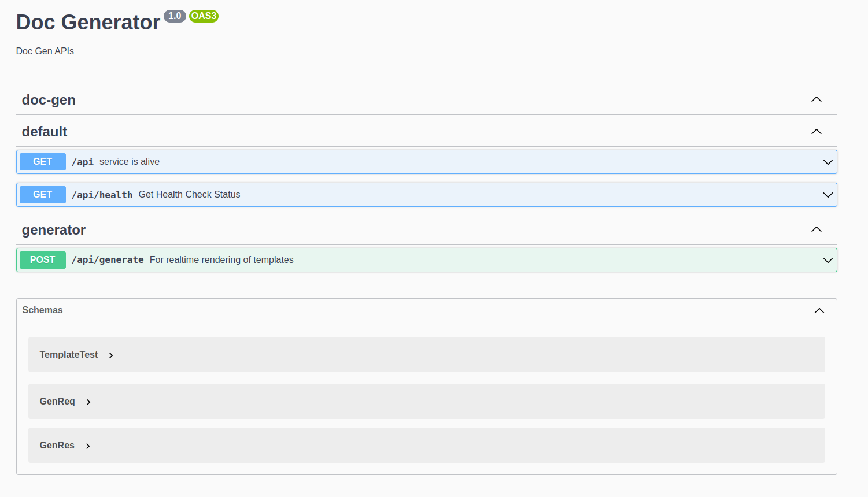Screen dimensions: 868x497
Task: Open the /api/generate endpoint path
Action: (x=108, y=260)
